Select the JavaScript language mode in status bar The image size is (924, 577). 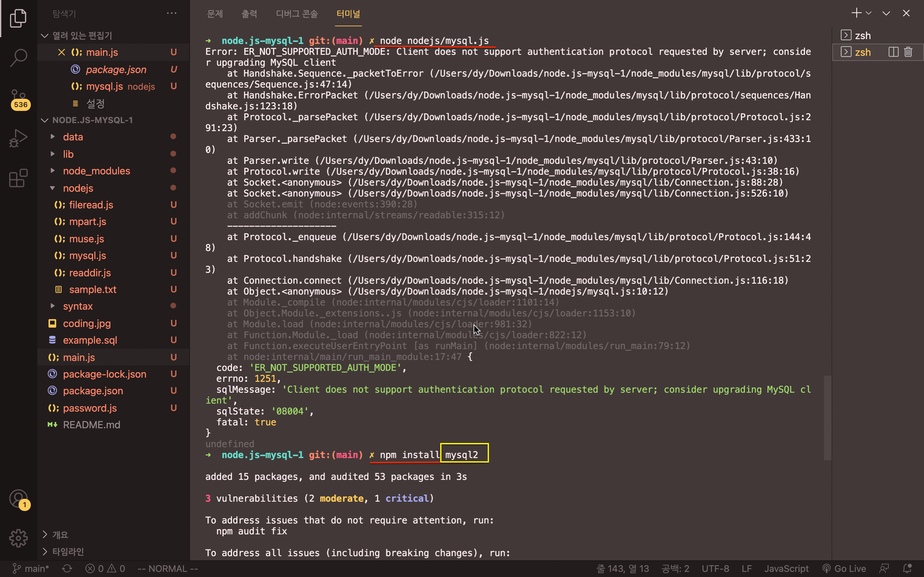coord(786,569)
